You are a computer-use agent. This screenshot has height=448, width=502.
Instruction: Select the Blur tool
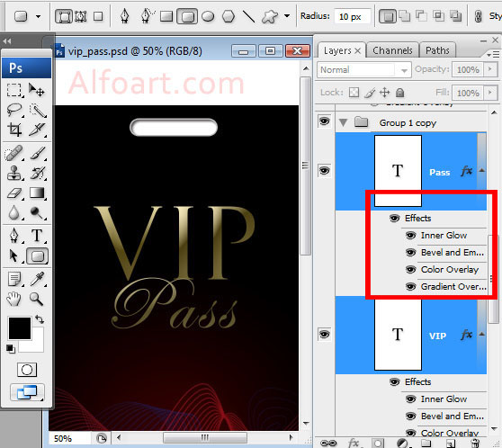[x=14, y=212]
